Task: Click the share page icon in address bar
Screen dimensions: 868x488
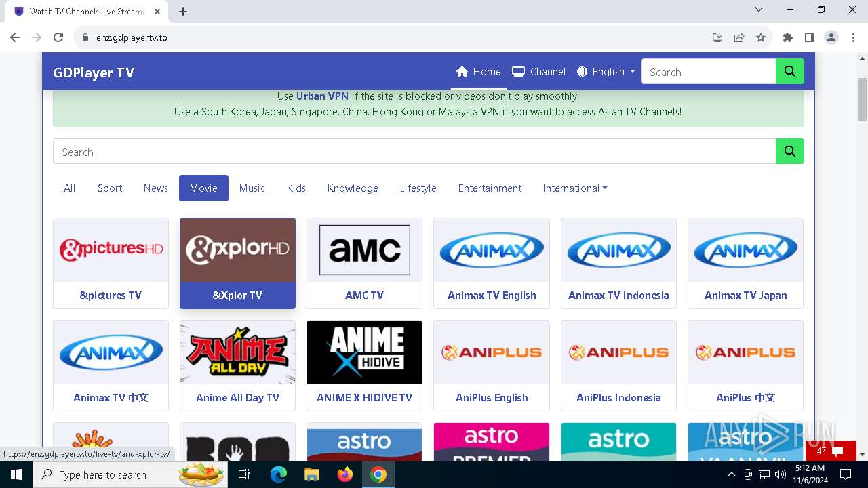Action: [x=739, y=37]
